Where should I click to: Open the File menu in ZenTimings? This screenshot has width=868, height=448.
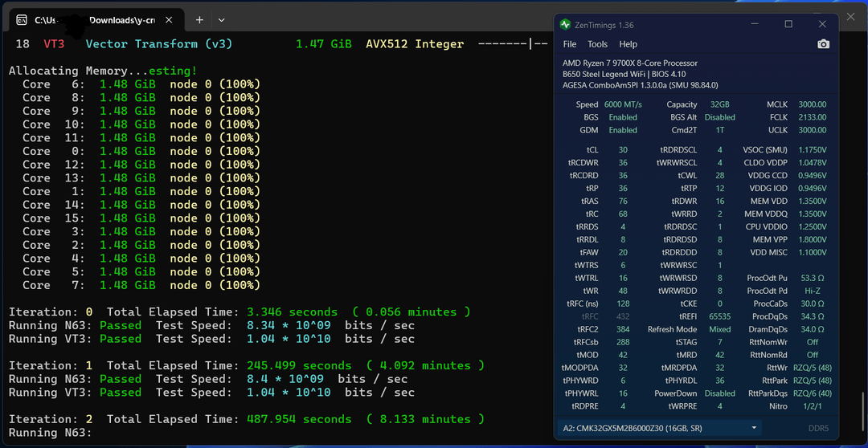[x=569, y=44]
